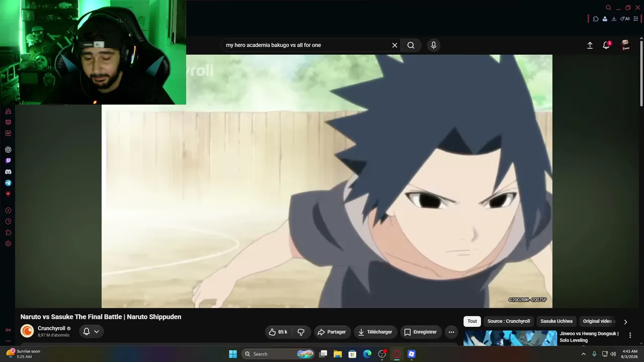
Task: Click the Windows taskbar Search box
Action: point(279,354)
